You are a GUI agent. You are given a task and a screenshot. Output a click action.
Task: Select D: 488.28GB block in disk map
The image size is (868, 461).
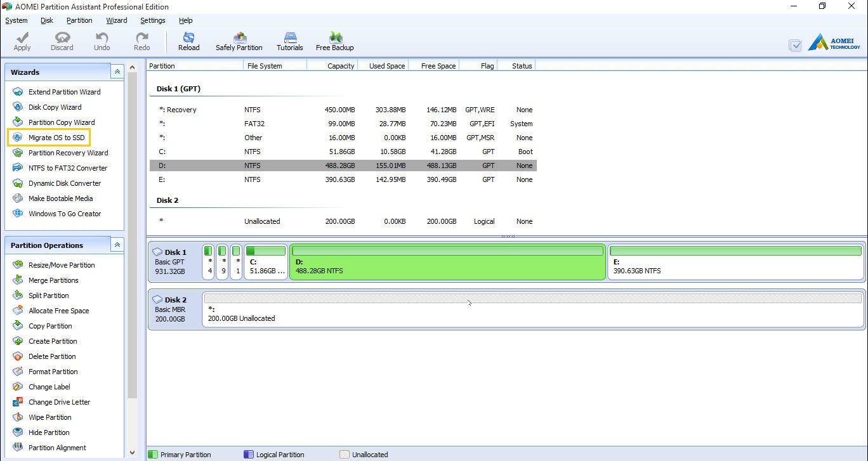tap(447, 262)
